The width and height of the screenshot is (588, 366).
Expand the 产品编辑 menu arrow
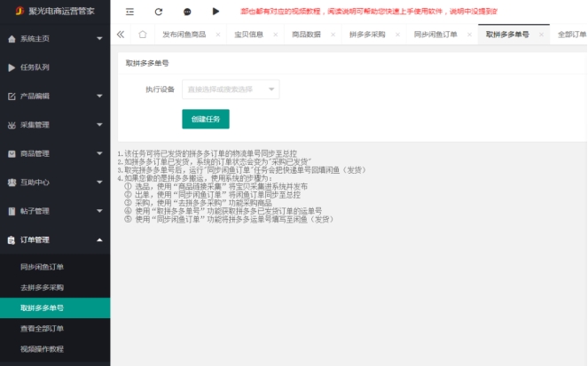click(99, 96)
